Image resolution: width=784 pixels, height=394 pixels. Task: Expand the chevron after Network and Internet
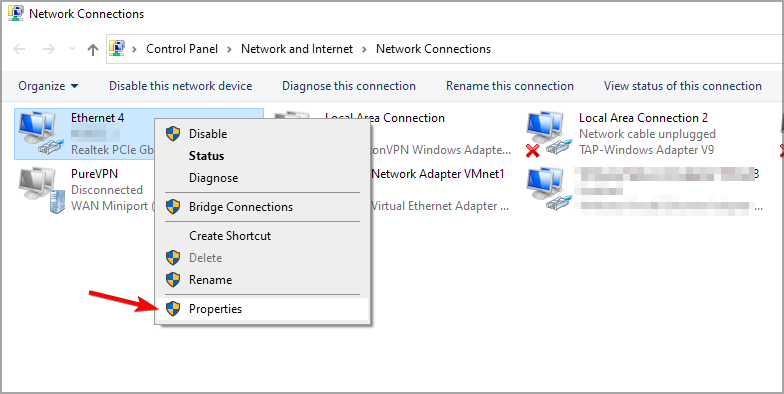[364, 49]
